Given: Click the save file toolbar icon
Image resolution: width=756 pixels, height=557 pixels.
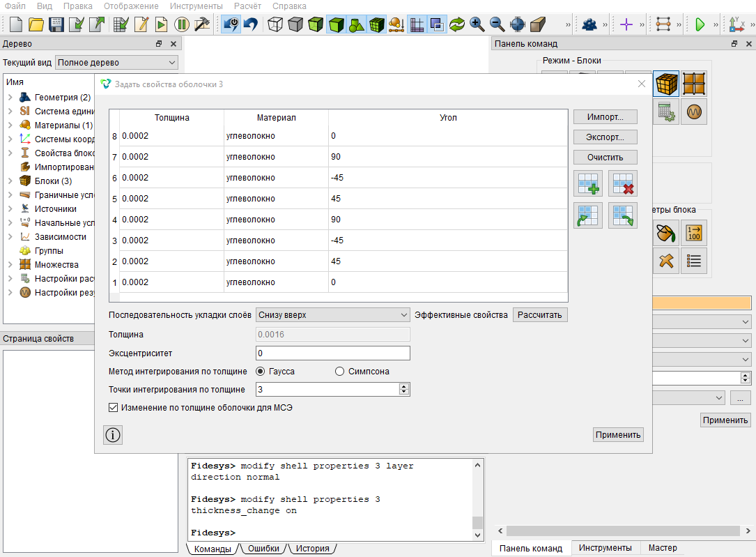Looking at the screenshot, I should click(x=56, y=24).
